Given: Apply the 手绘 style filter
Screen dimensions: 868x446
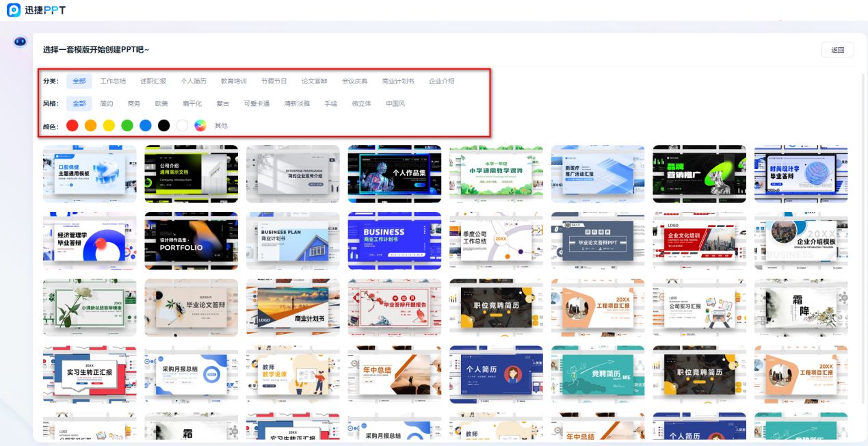Looking at the screenshot, I should [331, 103].
